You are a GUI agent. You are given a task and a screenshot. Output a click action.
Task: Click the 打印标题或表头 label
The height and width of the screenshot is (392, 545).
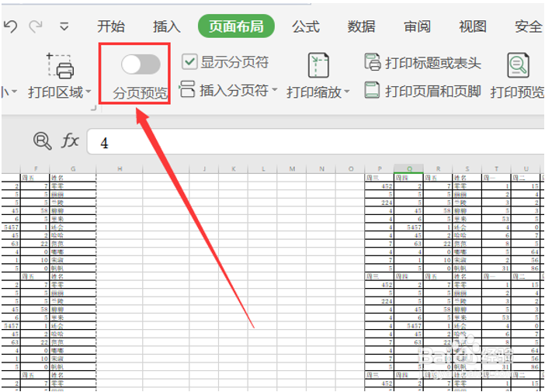click(432, 63)
